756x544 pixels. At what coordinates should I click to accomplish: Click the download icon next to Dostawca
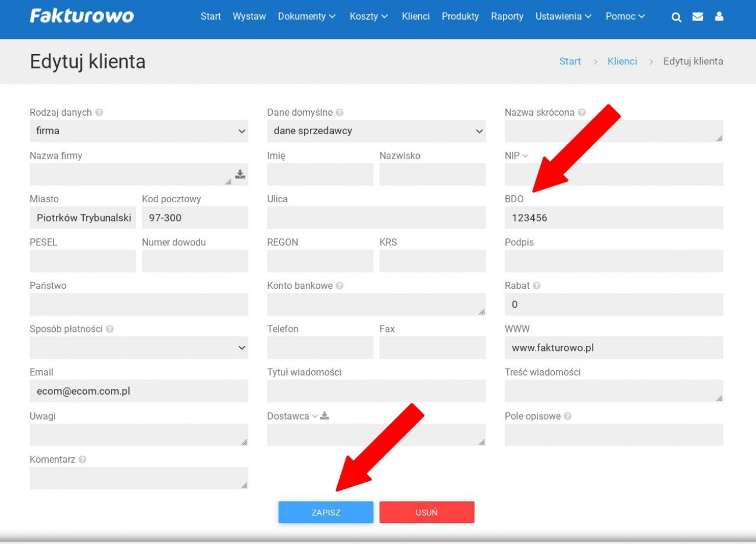pyautogui.click(x=324, y=416)
